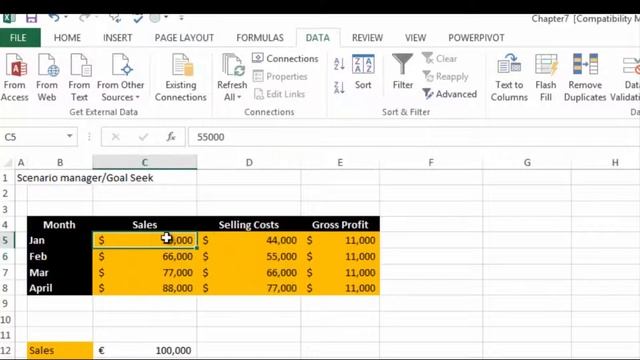Image resolution: width=640 pixels, height=360 pixels.
Task: Click the Clear filter button
Action: coord(440,58)
